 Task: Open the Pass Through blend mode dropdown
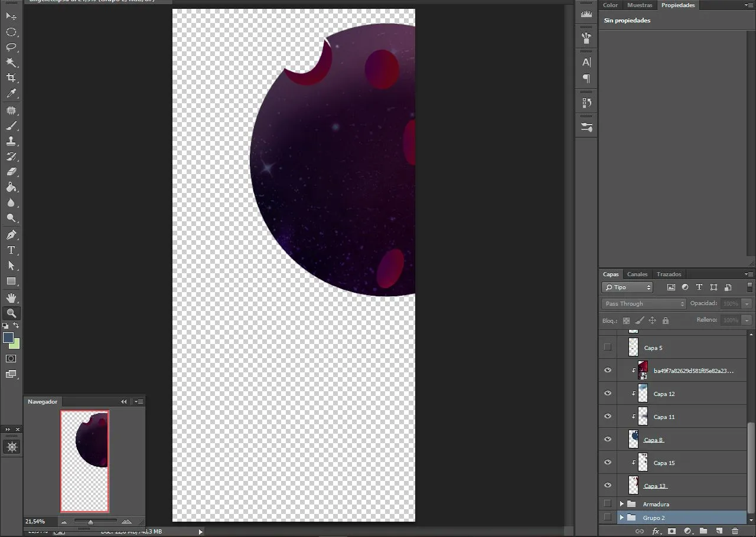tap(644, 303)
